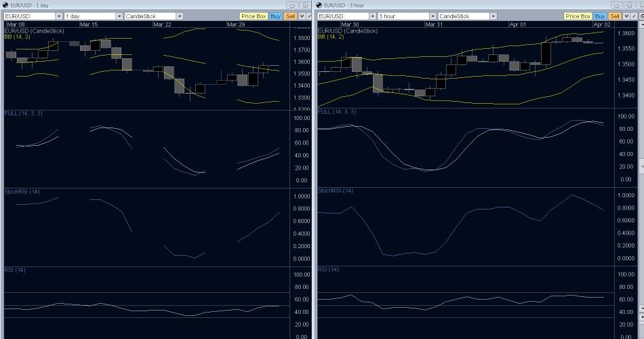This screenshot has height=339, width=644.
Task: Click the scroll-up arrow at the right edge of the 3 hour chart
Action: [641, 24]
